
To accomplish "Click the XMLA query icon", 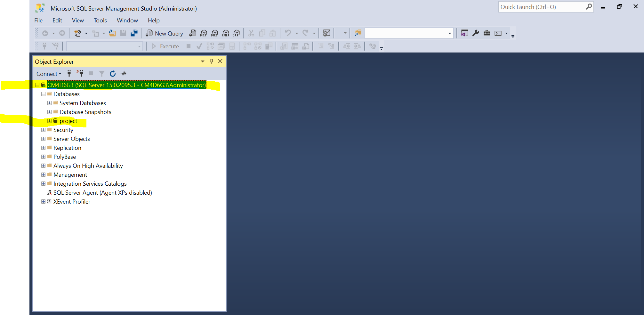I will [x=226, y=33].
